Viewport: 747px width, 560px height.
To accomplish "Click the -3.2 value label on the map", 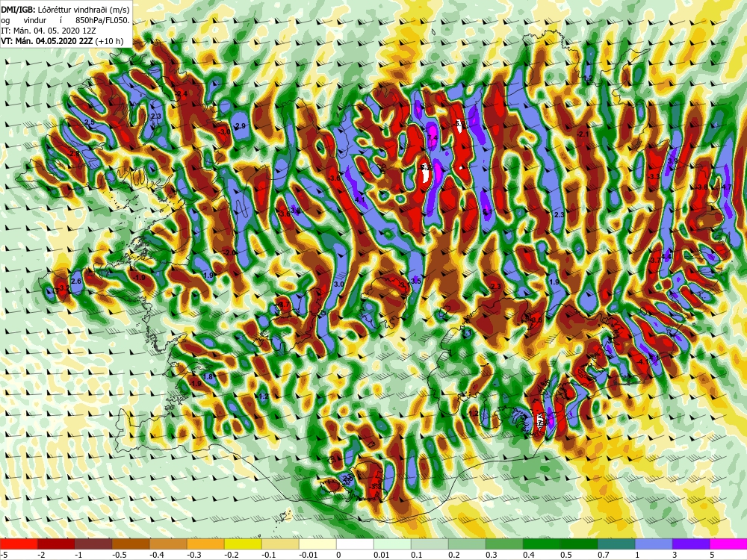I will click(x=63, y=288).
